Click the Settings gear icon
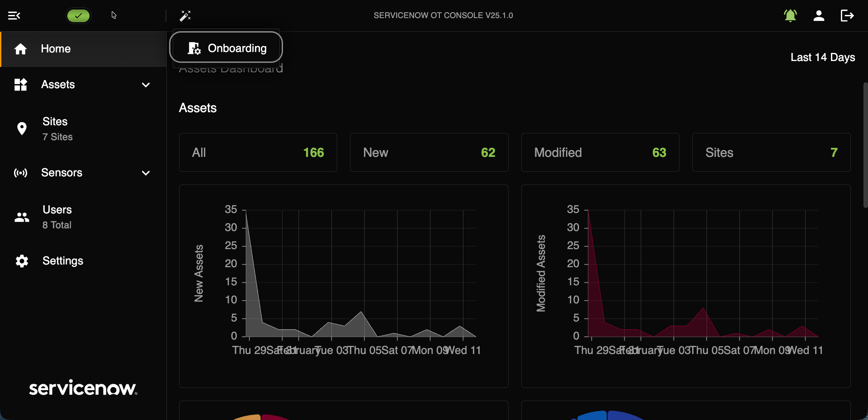868x420 pixels. coord(22,261)
